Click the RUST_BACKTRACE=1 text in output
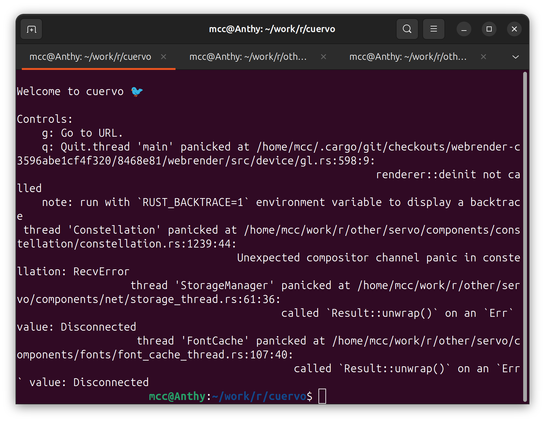 (193, 202)
